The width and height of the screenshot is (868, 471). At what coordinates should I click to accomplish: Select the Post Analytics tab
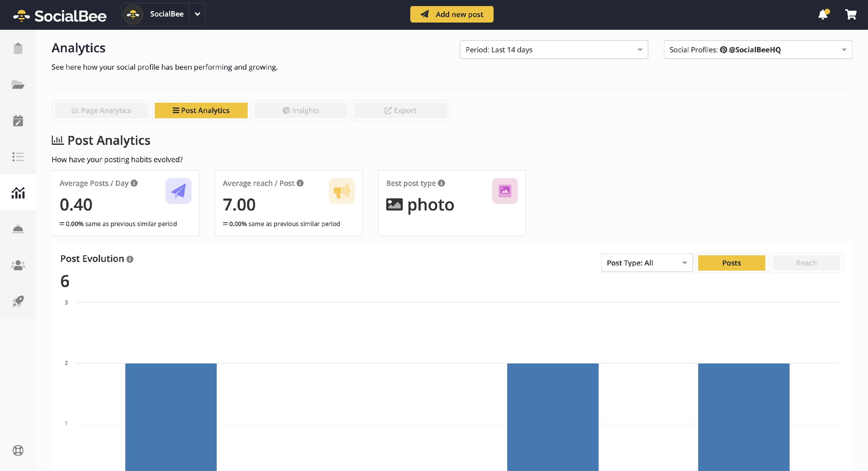click(201, 110)
